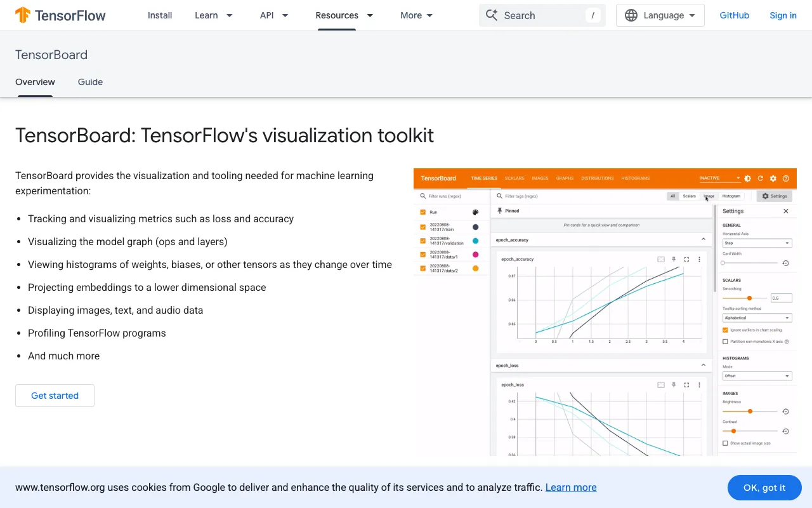Collapse the epoch_accuracy section chevron
The image size is (812, 508).
[703, 239]
